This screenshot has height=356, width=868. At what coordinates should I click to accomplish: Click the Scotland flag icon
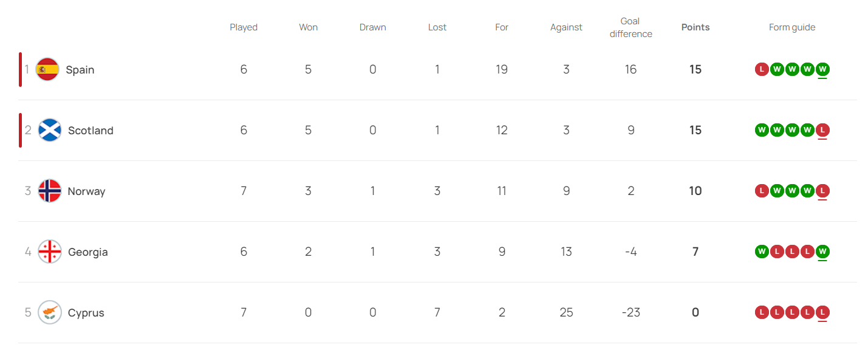[x=50, y=131]
